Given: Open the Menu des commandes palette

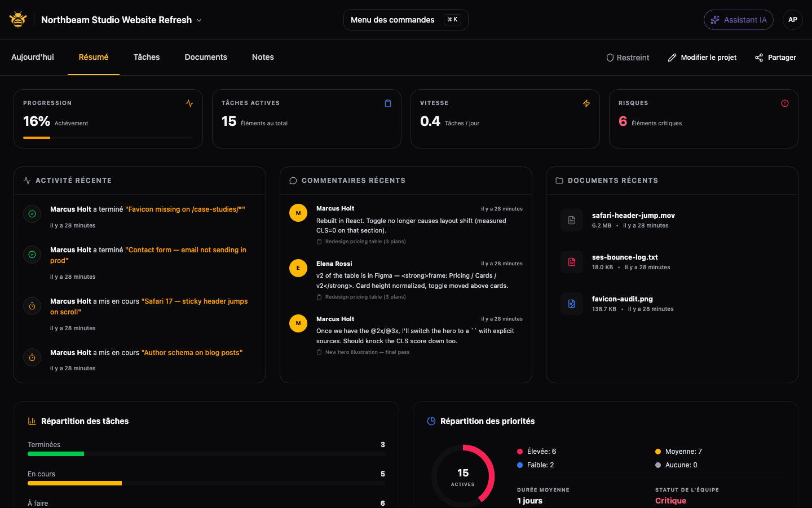Looking at the screenshot, I should point(405,19).
